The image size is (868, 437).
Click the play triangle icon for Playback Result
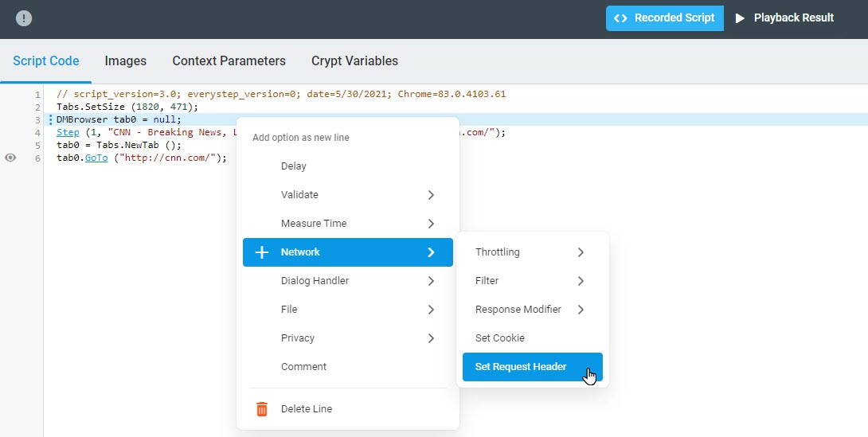click(740, 18)
